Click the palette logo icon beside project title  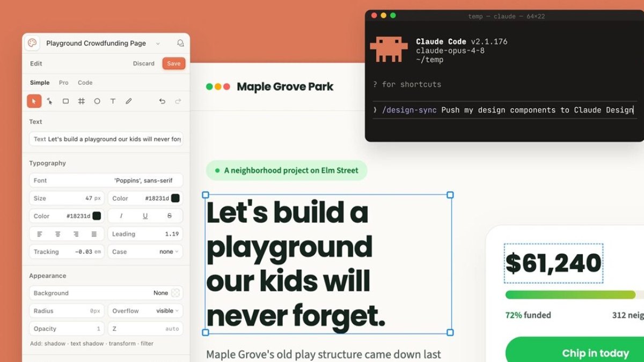point(32,43)
